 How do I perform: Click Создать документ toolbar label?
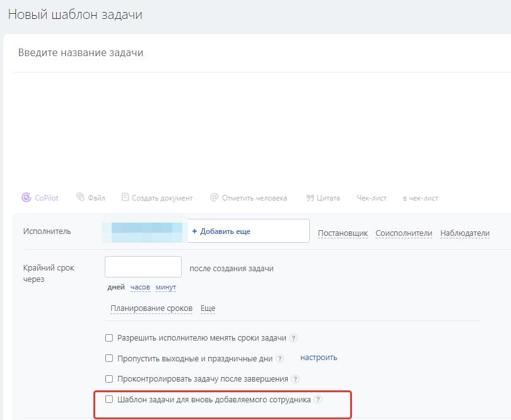(x=162, y=198)
